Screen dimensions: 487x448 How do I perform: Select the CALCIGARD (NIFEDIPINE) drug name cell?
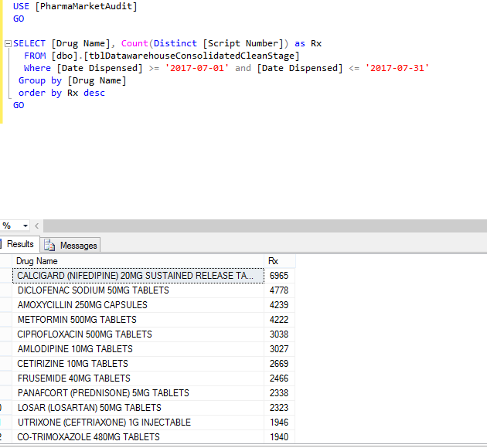[x=135, y=276]
